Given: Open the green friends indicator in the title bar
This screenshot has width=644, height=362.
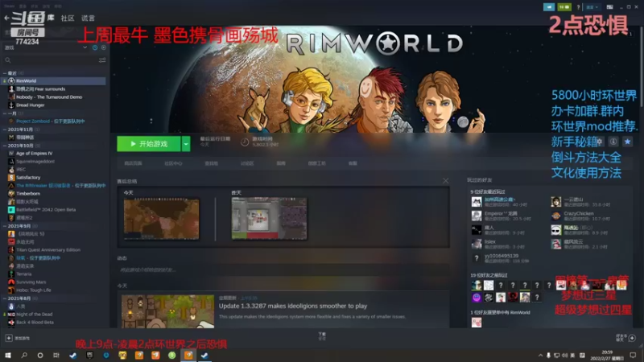Looking at the screenshot, I should coord(564,7).
